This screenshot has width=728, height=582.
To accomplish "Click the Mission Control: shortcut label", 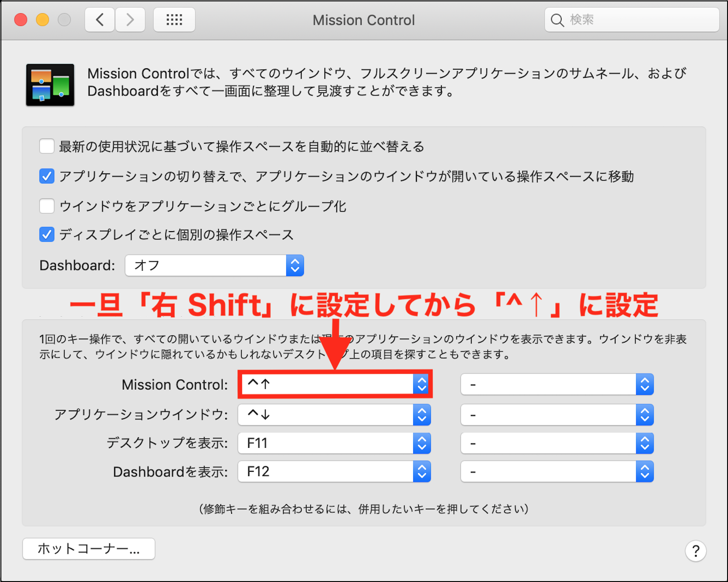I will click(175, 385).
